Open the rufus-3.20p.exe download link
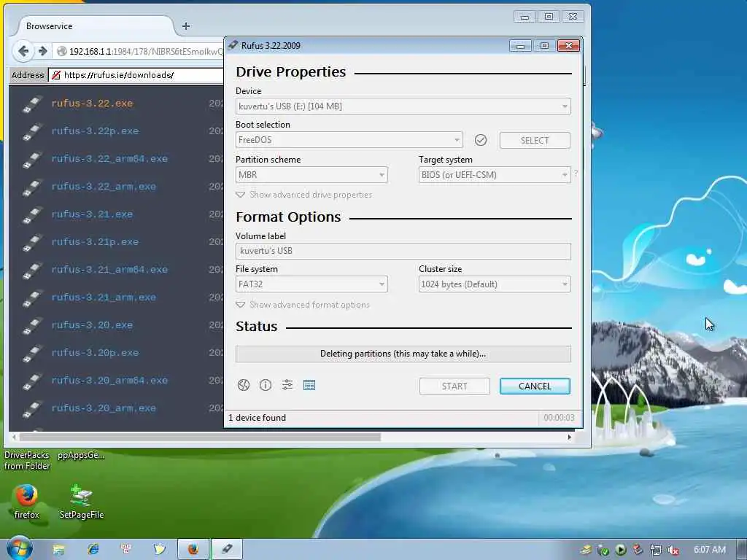Viewport: 747px width, 560px height. point(96,353)
